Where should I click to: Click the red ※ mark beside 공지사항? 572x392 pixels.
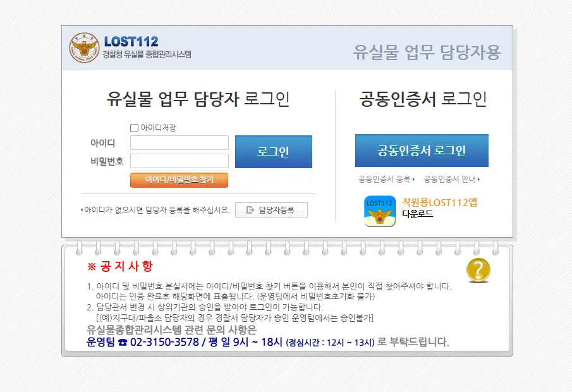(x=91, y=267)
